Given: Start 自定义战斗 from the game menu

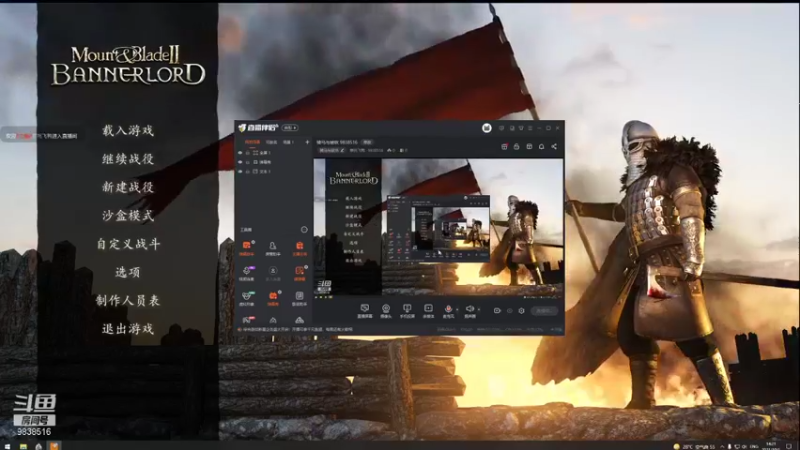Looking at the screenshot, I should 128,244.
